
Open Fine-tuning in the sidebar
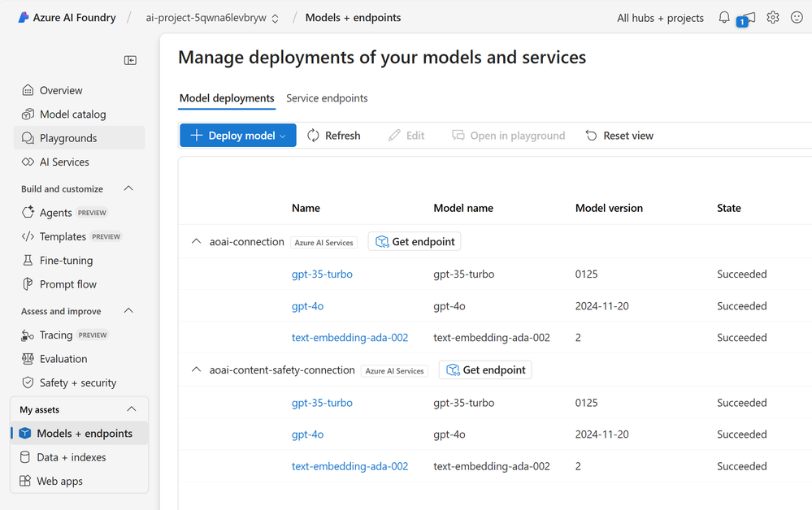click(79, 260)
